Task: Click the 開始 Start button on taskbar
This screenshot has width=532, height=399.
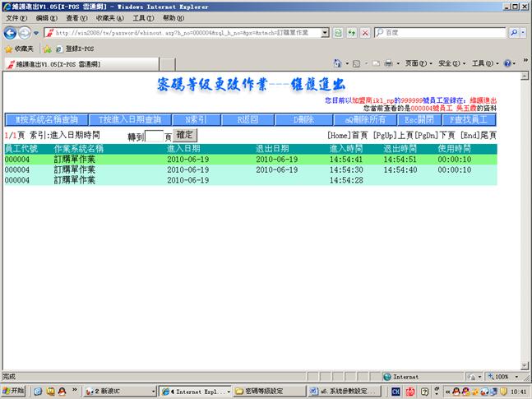Action: [14, 391]
